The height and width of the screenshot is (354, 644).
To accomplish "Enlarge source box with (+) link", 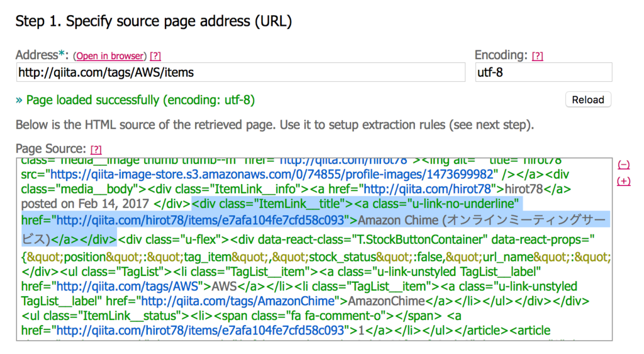I will click(x=623, y=181).
